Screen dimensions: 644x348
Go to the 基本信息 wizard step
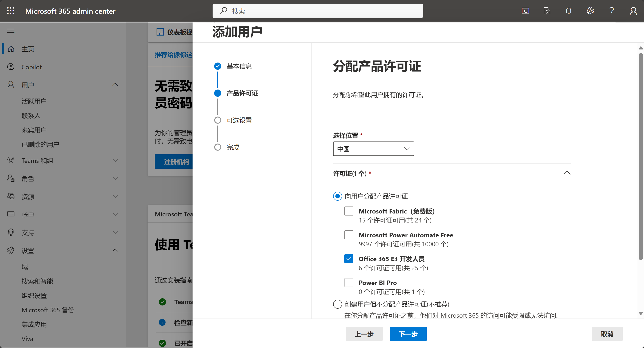[239, 66]
